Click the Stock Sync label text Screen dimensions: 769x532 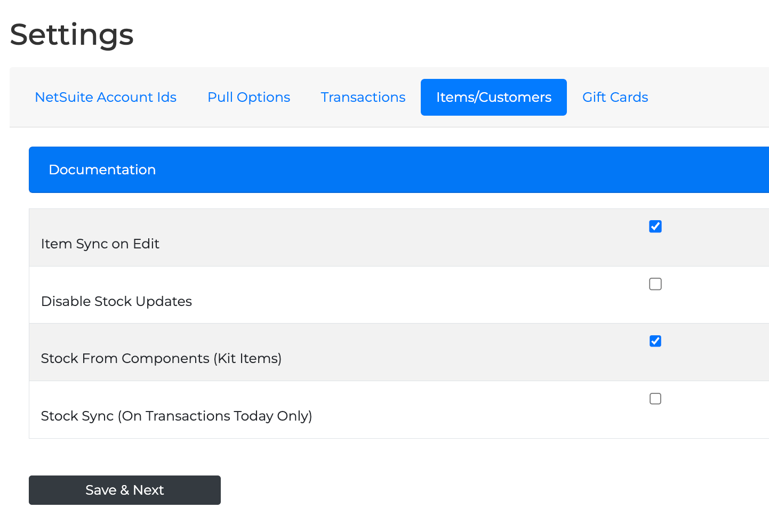coord(177,416)
